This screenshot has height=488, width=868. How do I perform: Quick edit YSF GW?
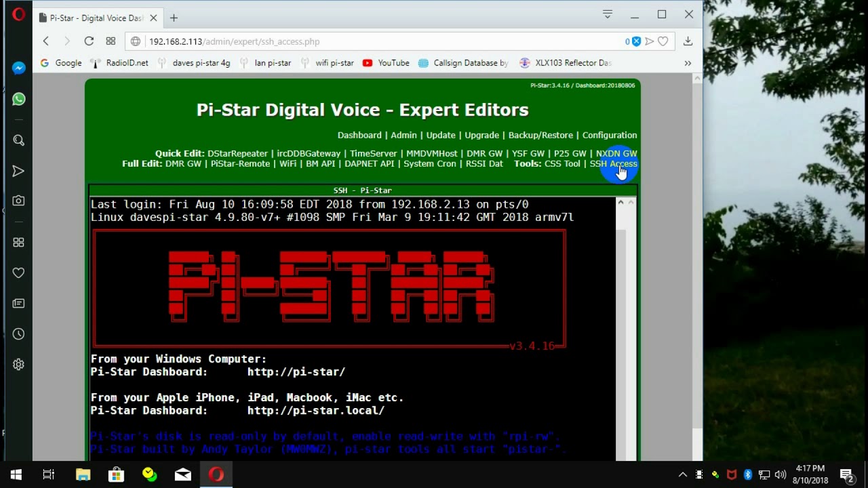528,154
